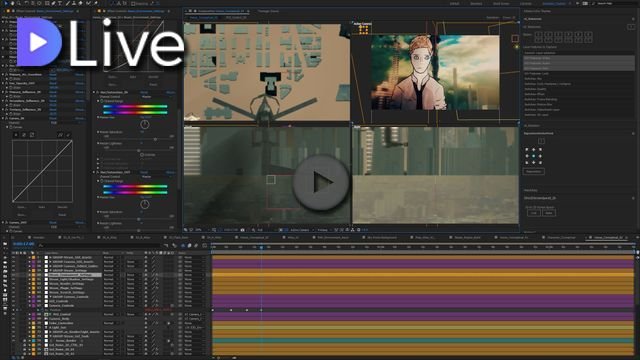
Task: Click the snapshot camera icon below the viewer
Action: coord(242,230)
